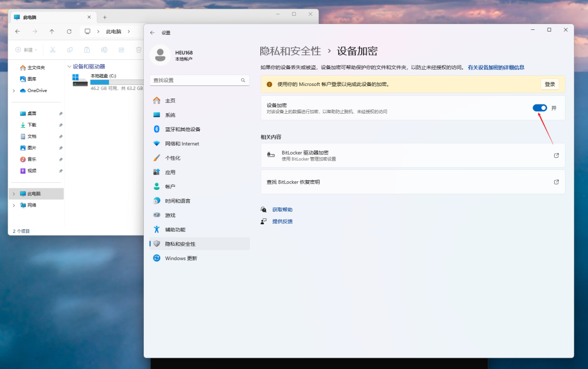Add a new File Explorer tab

tap(105, 17)
